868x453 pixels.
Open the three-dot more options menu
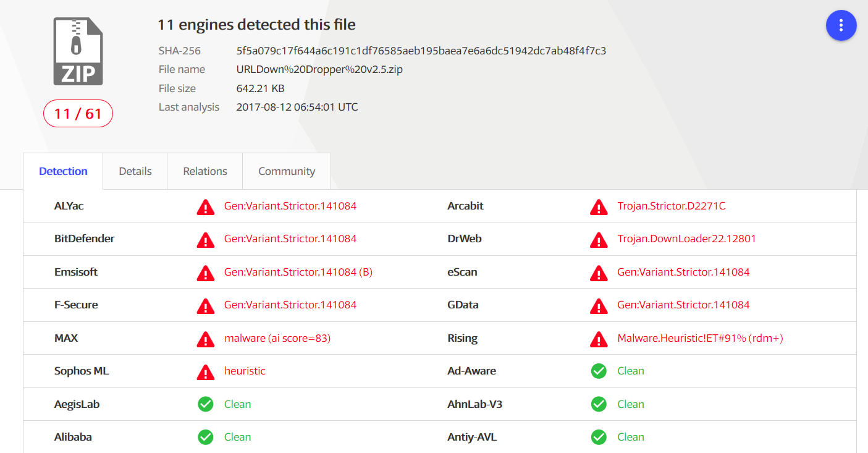tap(841, 25)
